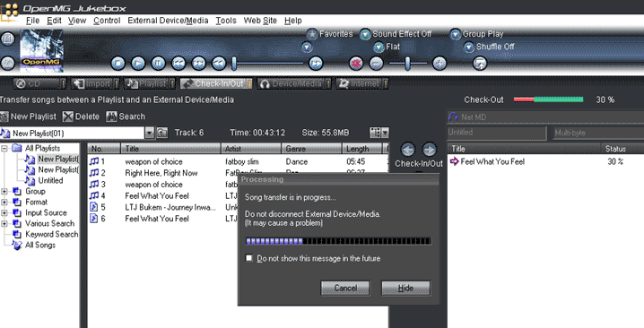This screenshot has width=644, height=328.
Task: Click the left Check-In arrow icon
Action: coord(408,150)
